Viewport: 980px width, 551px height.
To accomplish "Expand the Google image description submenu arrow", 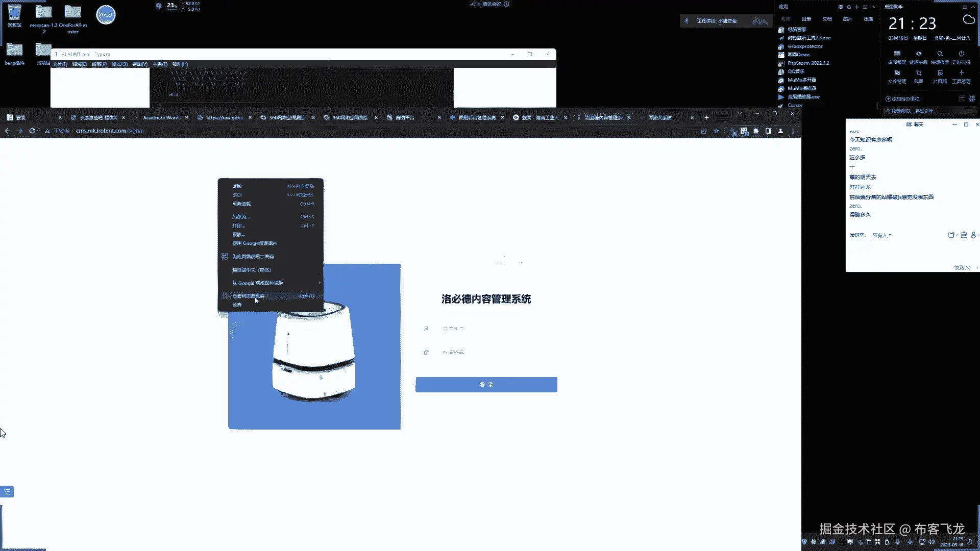I will click(x=320, y=283).
